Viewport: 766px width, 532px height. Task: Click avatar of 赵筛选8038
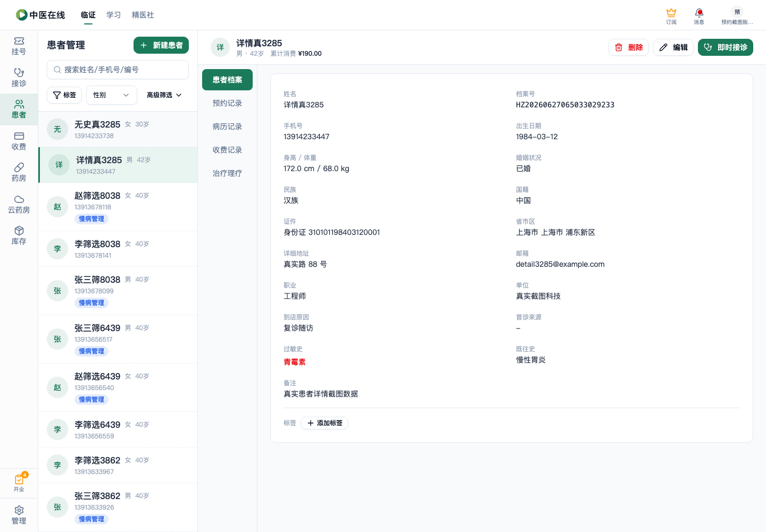coord(57,207)
